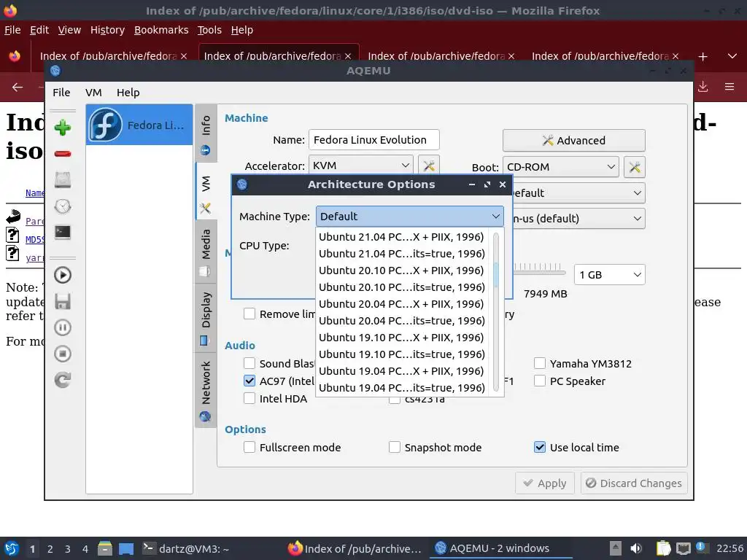The height and width of the screenshot is (560, 747).
Task: Click the green plus Add VM icon
Action: pyautogui.click(x=63, y=128)
